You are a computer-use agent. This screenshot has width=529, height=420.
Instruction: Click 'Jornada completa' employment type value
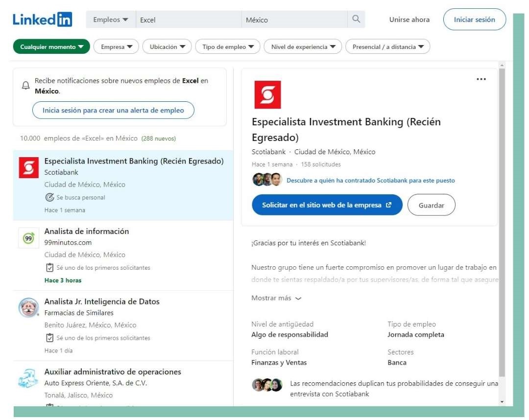pyautogui.click(x=416, y=334)
